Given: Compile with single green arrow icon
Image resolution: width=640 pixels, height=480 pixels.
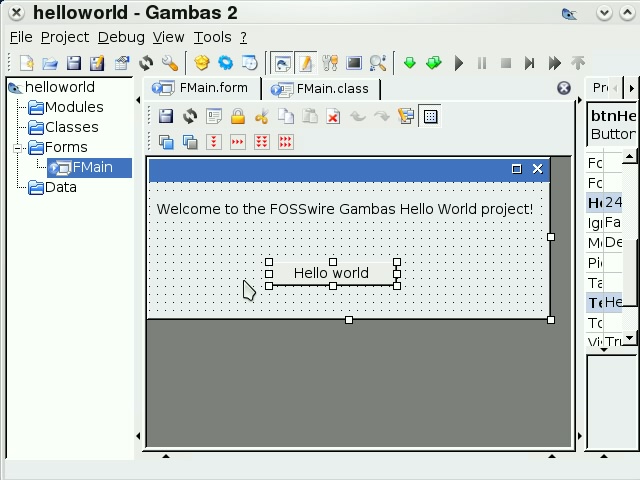Looking at the screenshot, I should [410, 63].
